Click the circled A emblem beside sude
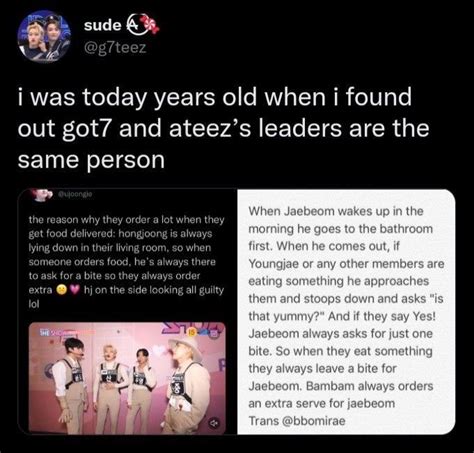The width and height of the screenshot is (474, 453). 135,25
